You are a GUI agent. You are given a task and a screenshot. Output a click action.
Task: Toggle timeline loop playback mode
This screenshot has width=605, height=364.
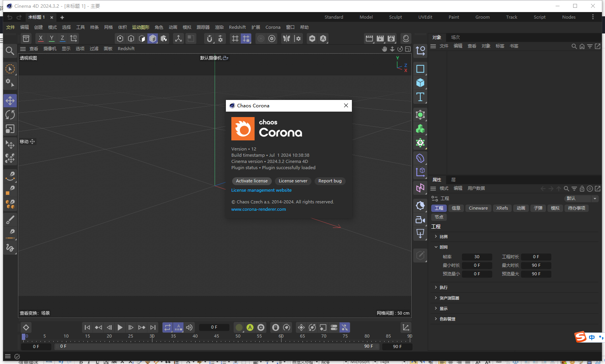[168, 327]
